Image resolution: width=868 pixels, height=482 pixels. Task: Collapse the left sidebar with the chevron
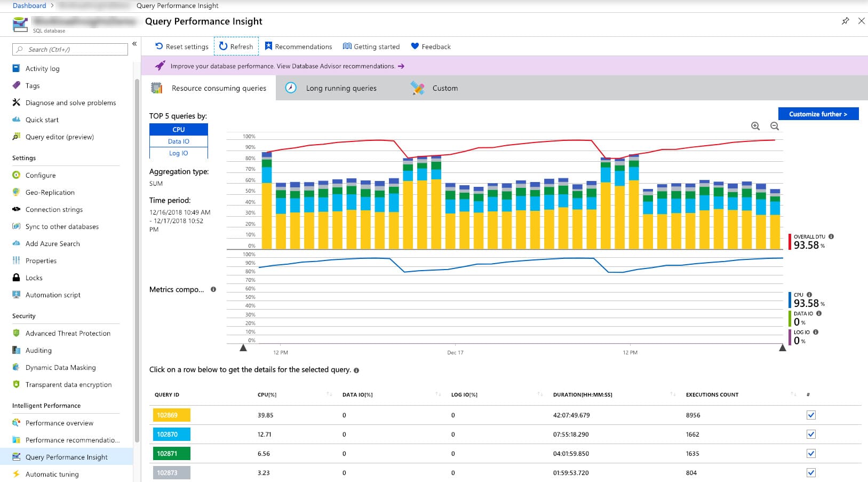[134, 44]
